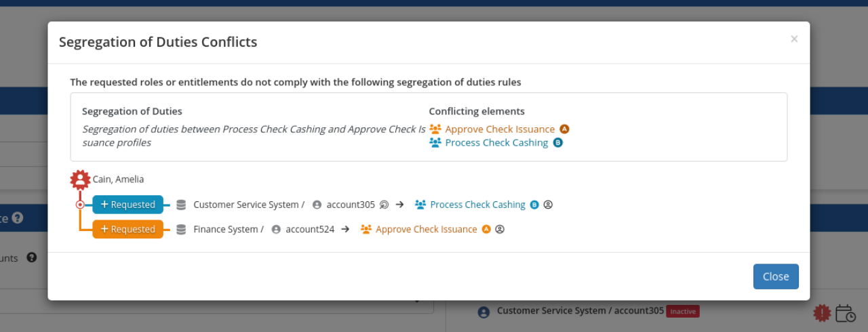This screenshot has height=332, width=868.
Task: Click the Cain, Amelia user gear icon
Action: point(80,180)
